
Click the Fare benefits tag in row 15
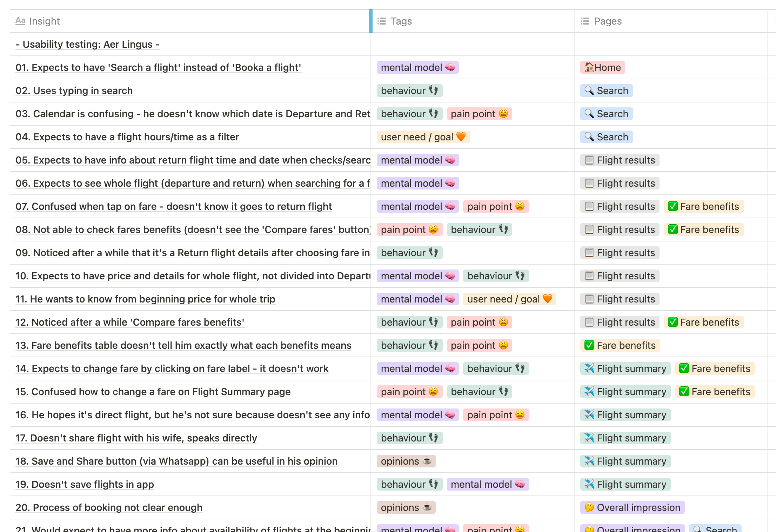(x=714, y=392)
